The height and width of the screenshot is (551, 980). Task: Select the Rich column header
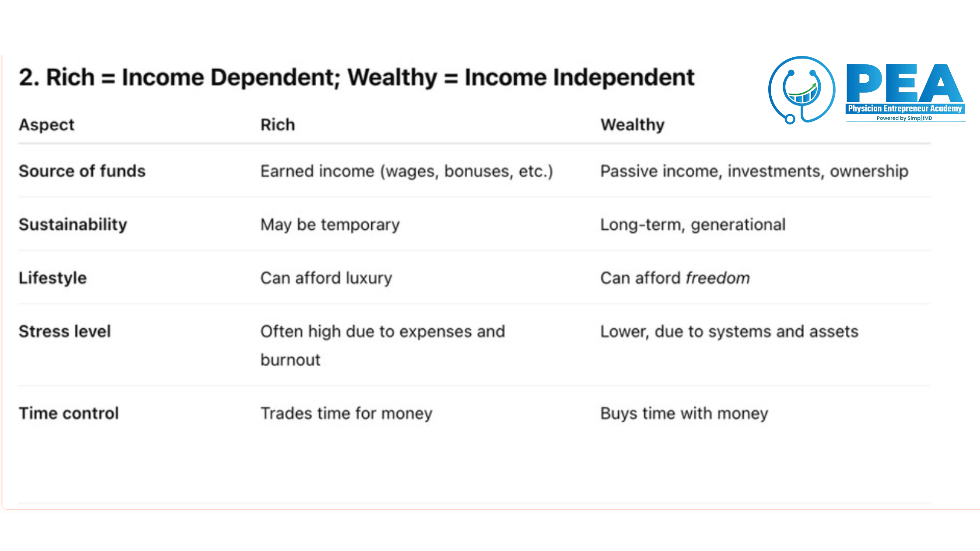click(x=278, y=125)
